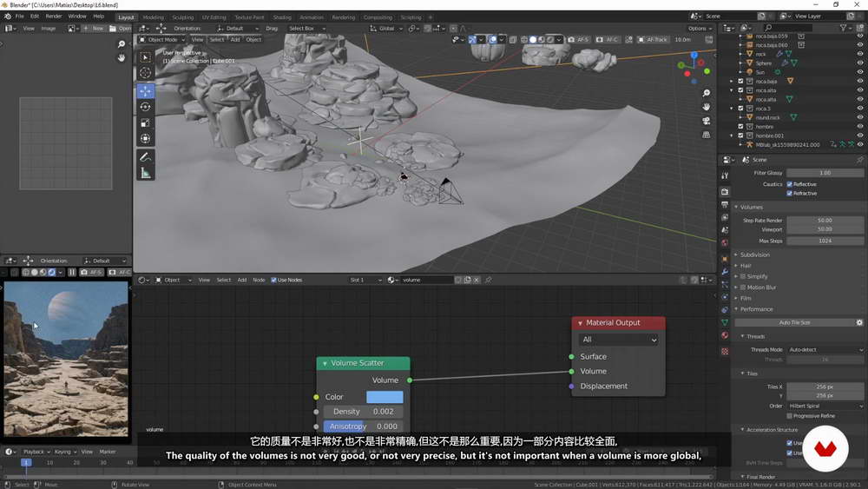Select the Rotate tool in viewport toolbar

coord(145,107)
